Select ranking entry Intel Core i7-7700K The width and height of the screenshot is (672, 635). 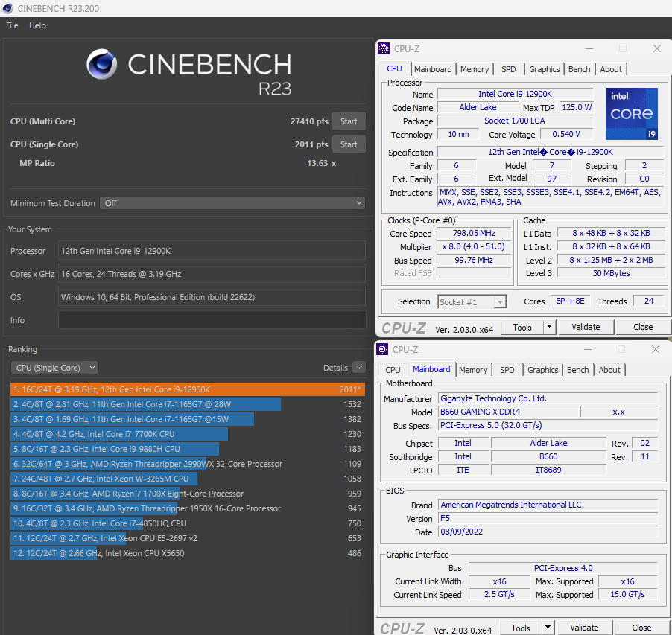click(x=187, y=434)
